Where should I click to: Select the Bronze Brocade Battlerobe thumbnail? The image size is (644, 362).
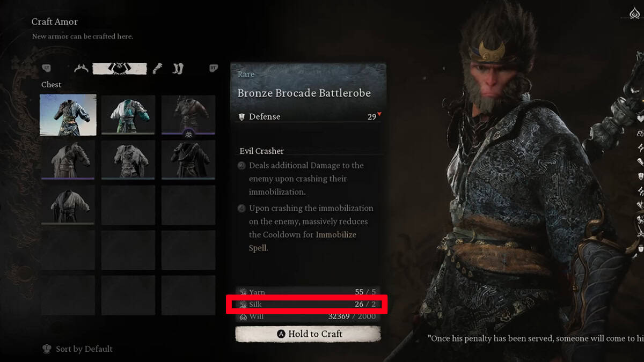tap(68, 115)
